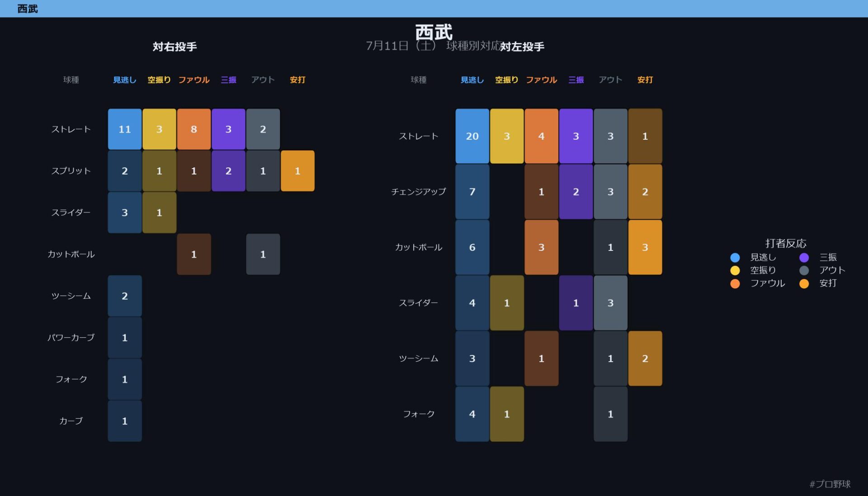Screen dimensions: 868x496
Task: Click the 安打 cell for 対左投手 ツーシーム
Action: [645, 359]
